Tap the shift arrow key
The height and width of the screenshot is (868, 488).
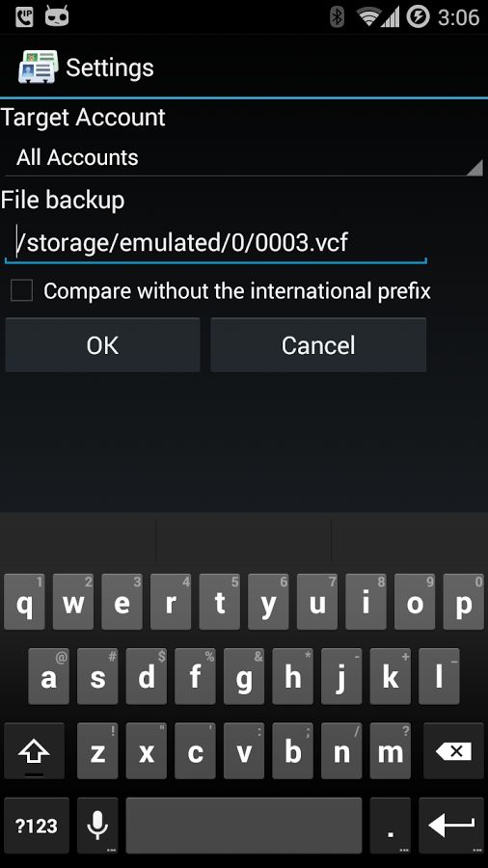(35, 751)
